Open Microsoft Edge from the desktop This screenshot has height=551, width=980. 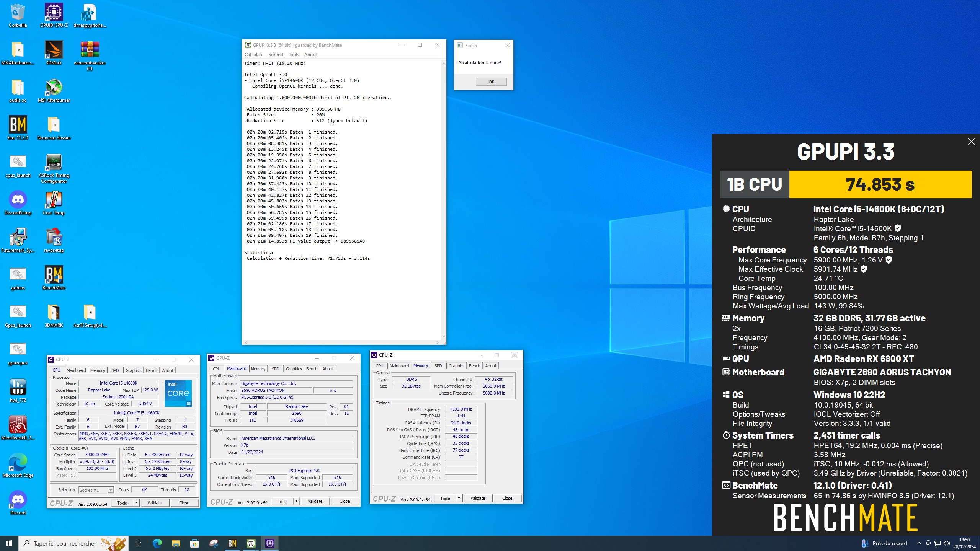coord(18,465)
